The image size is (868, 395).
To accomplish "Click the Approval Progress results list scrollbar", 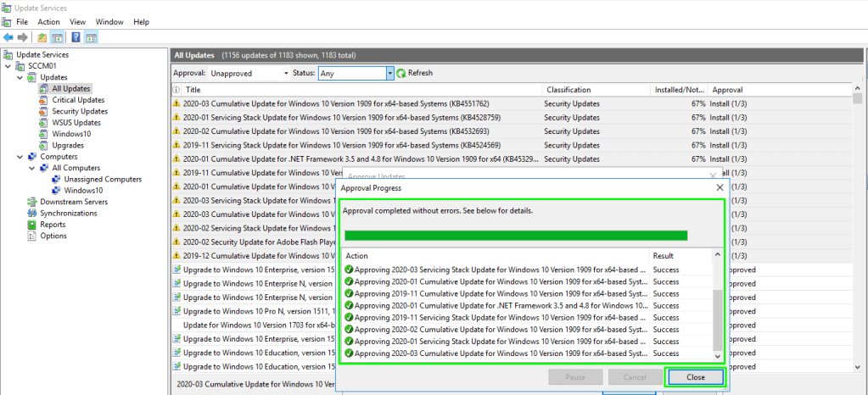I will (718, 318).
